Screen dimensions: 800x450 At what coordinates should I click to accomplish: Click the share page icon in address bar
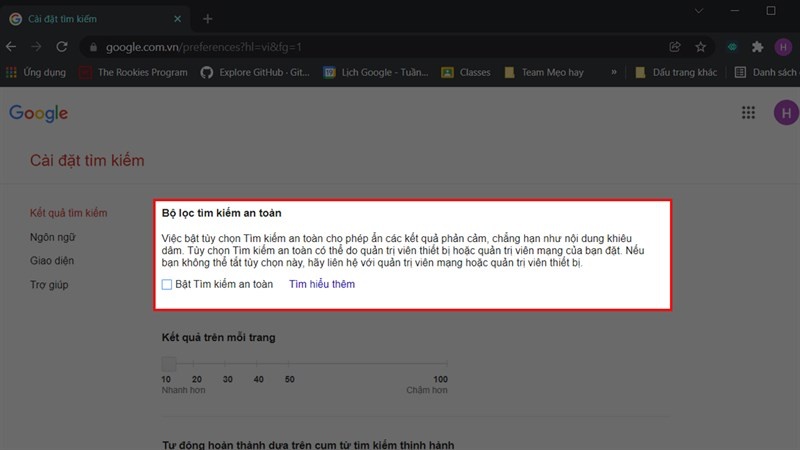[676, 47]
